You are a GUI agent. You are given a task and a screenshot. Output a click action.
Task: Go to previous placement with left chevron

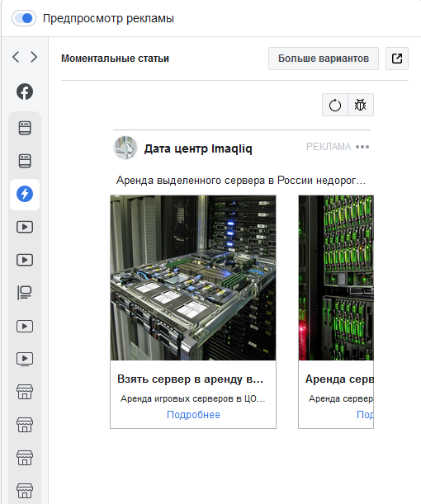click(16, 57)
